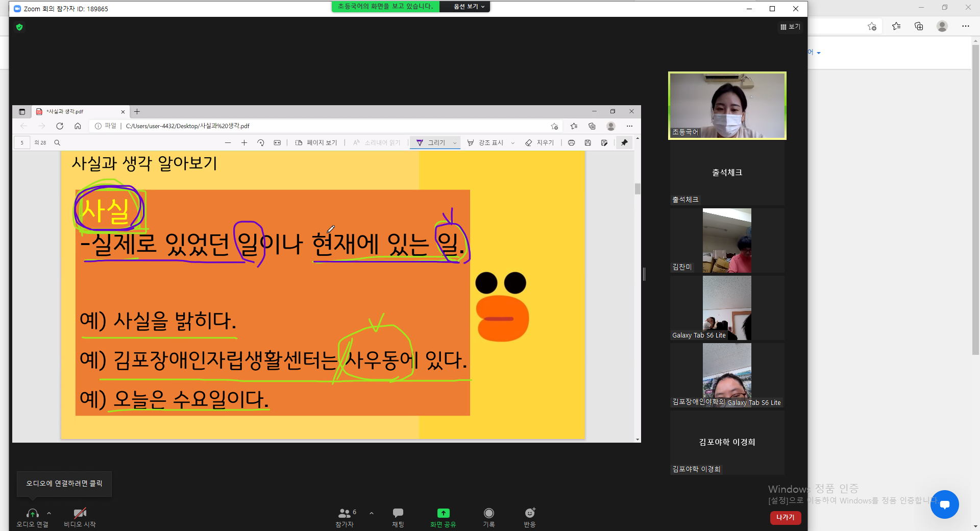Expand audio options arrow next to headphone
Screen dimensions: 980x531
[49, 513]
